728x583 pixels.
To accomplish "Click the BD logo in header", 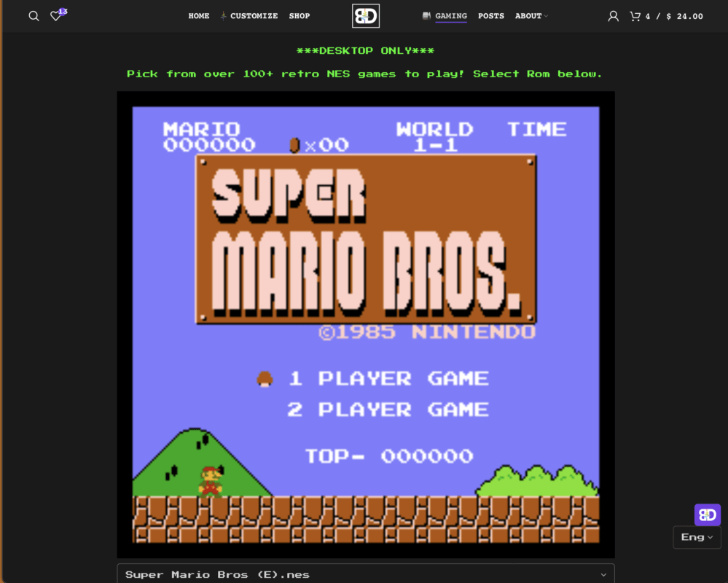I will 366,16.
